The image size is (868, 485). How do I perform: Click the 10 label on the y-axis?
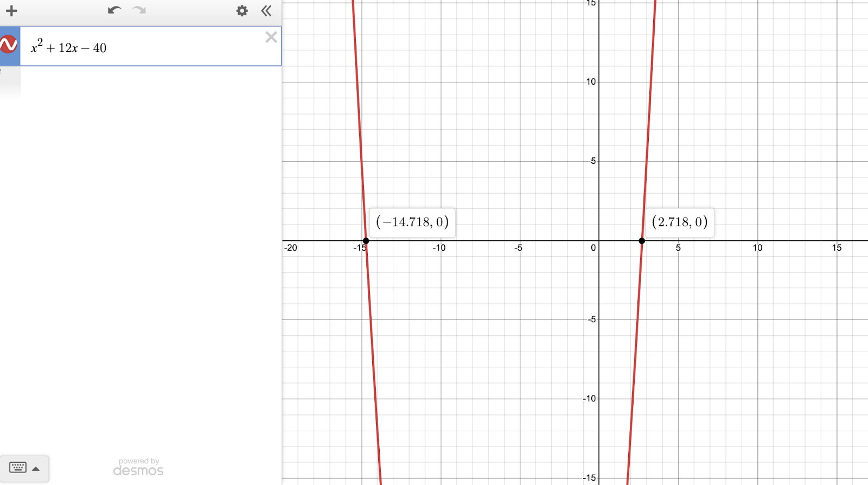pyautogui.click(x=591, y=82)
